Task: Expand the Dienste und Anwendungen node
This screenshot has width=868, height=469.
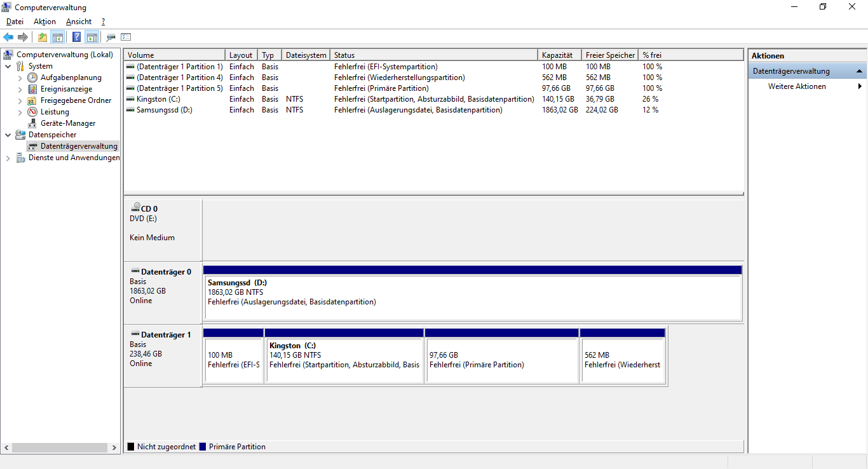Action: [x=8, y=158]
